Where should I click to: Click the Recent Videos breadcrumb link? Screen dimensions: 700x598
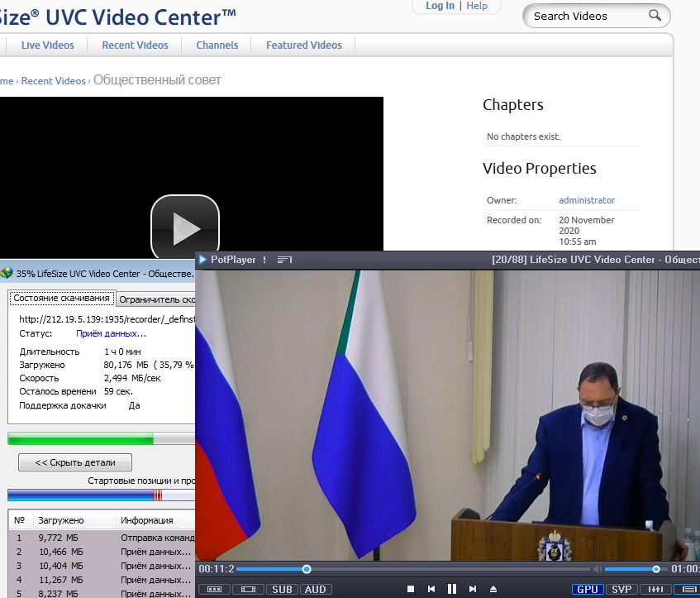pos(53,81)
